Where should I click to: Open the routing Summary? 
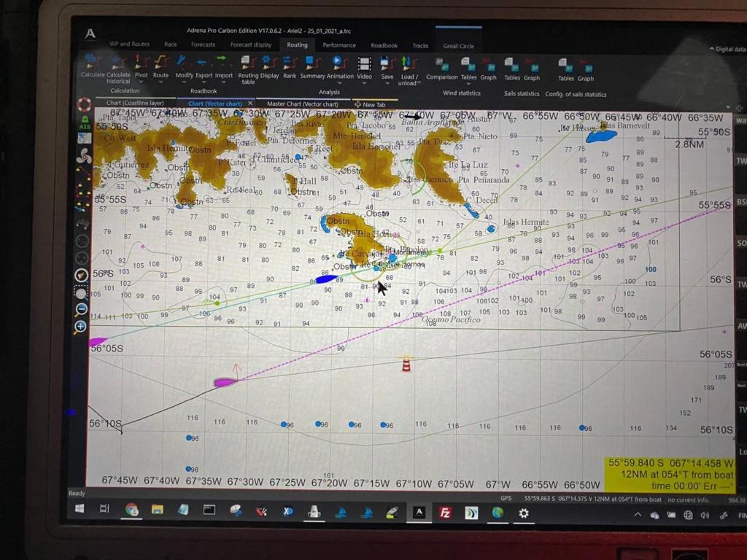(312, 68)
